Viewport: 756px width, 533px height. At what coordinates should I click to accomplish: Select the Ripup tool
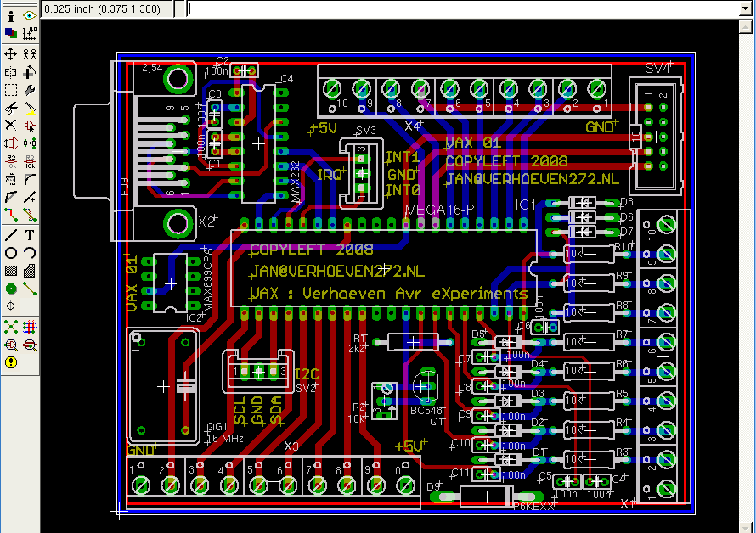[30, 214]
